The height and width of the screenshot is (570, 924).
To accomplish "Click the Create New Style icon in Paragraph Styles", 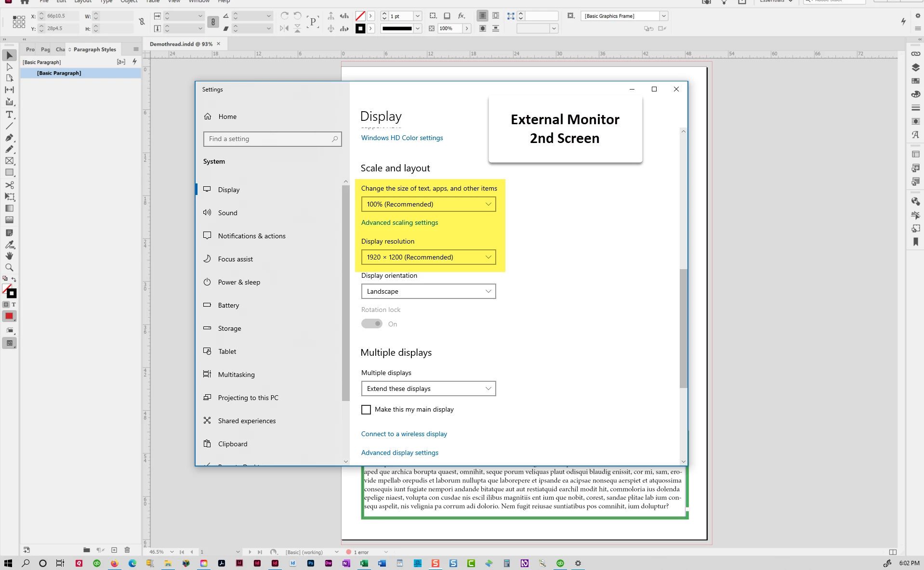I will pyautogui.click(x=114, y=550).
